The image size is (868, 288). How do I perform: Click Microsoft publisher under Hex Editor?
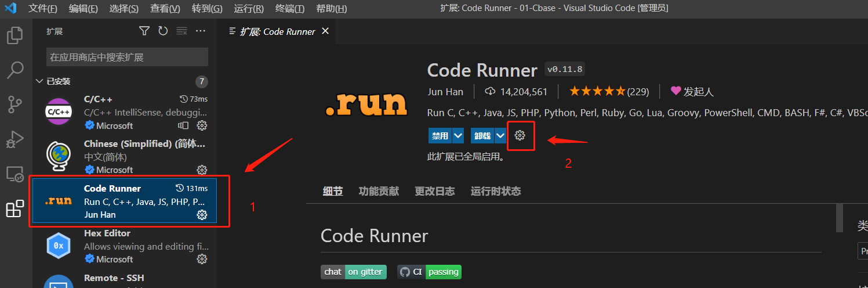tap(114, 259)
